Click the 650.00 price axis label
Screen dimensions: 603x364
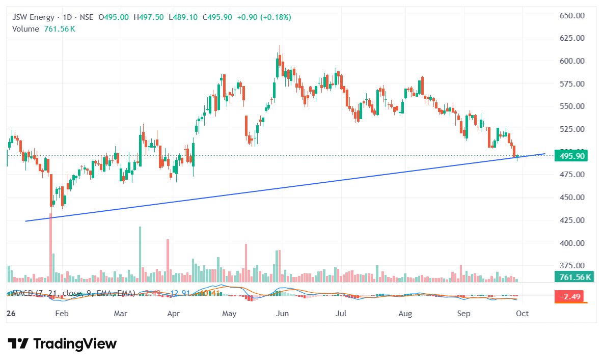[x=572, y=16]
